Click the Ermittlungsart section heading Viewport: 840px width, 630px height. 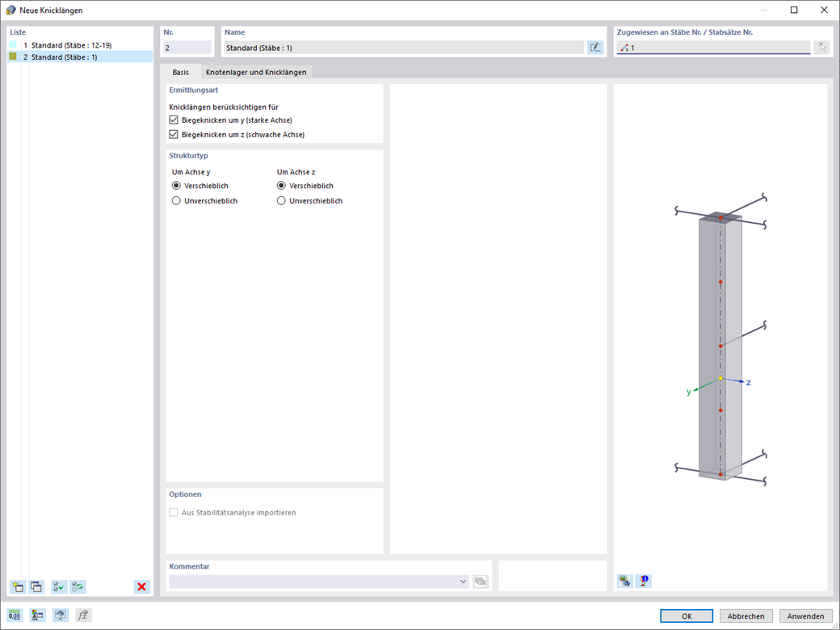coord(193,90)
